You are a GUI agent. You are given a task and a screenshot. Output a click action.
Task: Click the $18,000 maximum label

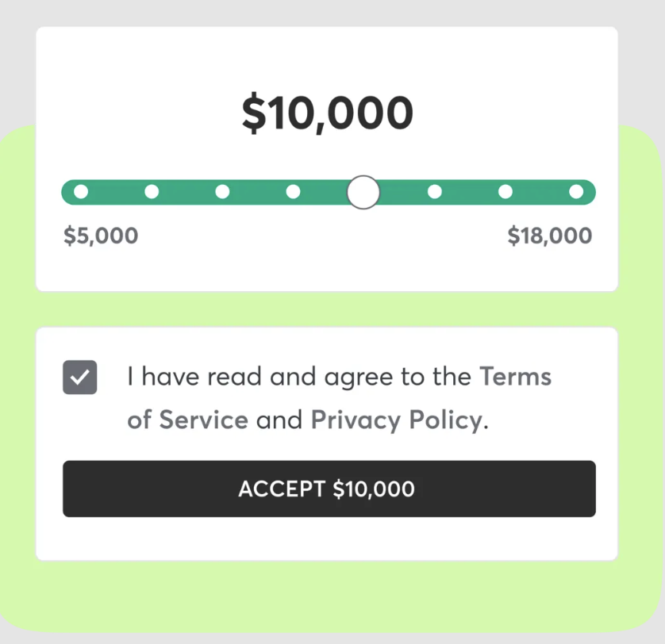tap(549, 236)
